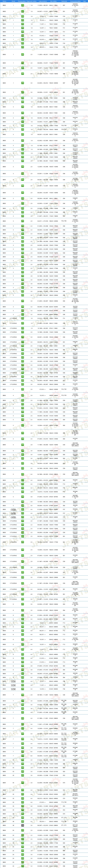Click the "Pojemność silnika" column header

pos(32,1)
